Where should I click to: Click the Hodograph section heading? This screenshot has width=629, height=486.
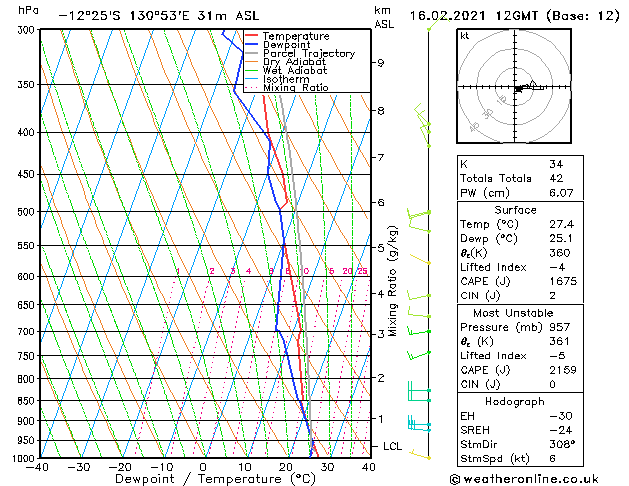[515, 402]
